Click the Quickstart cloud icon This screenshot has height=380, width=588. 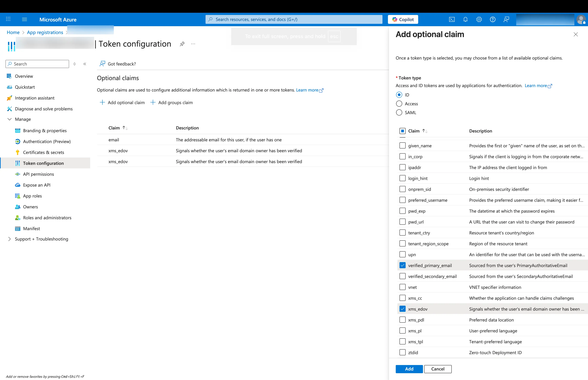coord(9,87)
